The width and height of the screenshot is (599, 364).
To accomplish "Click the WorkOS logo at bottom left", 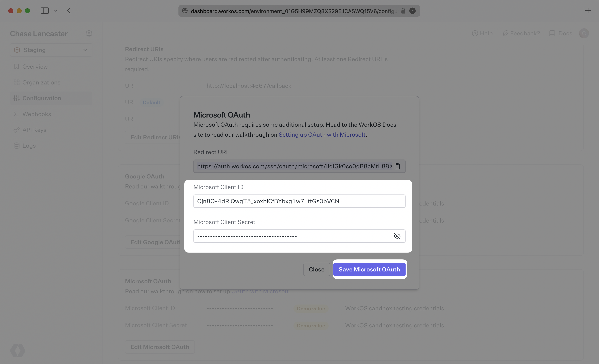I will 17,350.
